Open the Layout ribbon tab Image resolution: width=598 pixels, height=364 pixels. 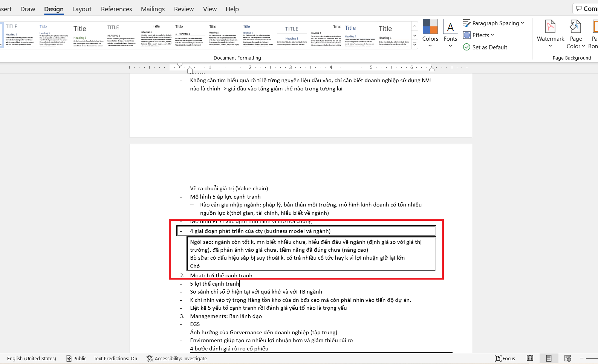click(x=82, y=9)
